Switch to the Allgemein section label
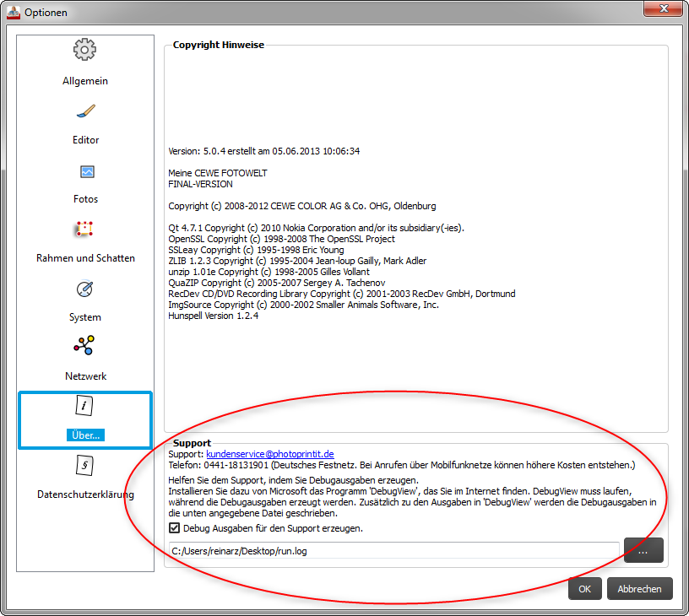 click(85, 81)
